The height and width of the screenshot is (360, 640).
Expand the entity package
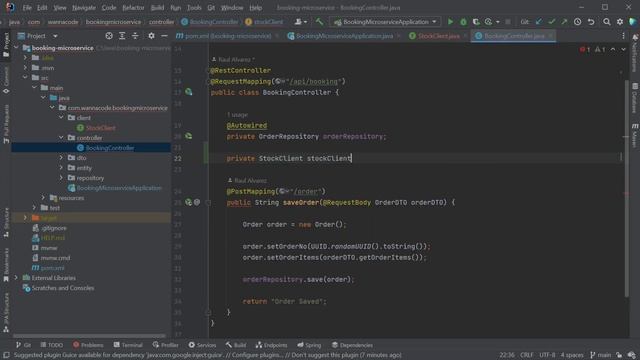pyautogui.click(x=61, y=168)
